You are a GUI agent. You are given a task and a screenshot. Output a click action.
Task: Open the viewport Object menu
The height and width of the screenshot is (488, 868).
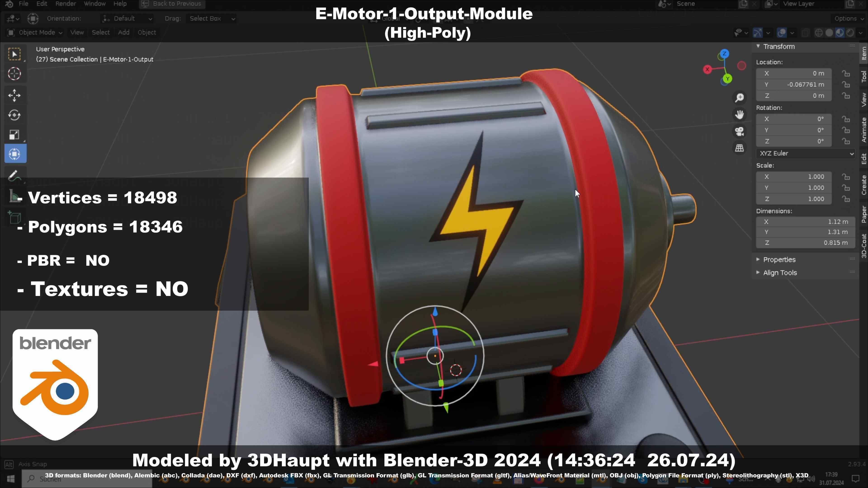pyautogui.click(x=146, y=32)
